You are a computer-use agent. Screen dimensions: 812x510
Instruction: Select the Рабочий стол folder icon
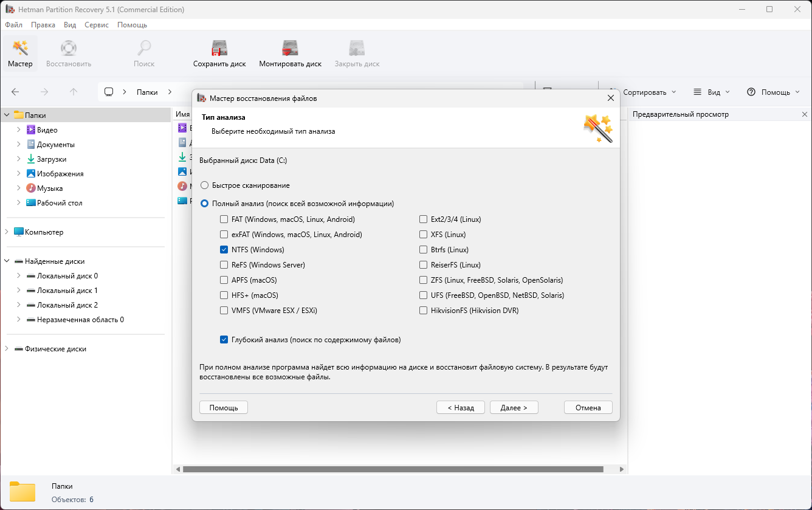tap(31, 202)
